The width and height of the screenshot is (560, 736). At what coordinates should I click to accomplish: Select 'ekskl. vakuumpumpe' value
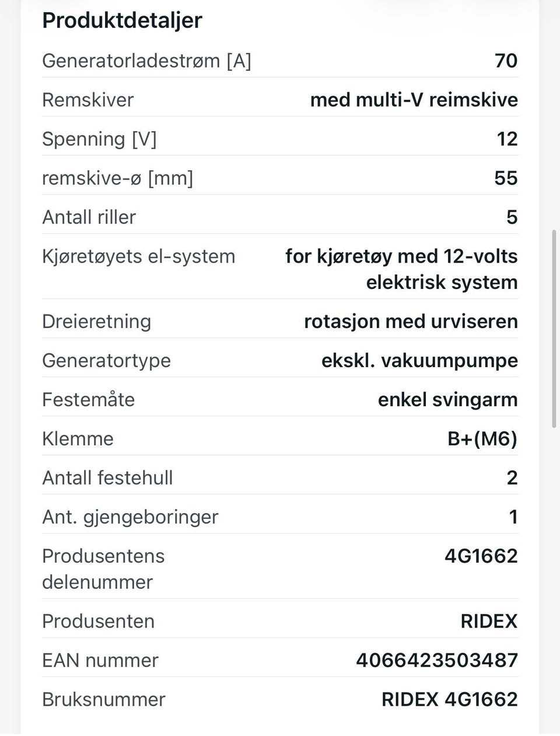pos(419,361)
